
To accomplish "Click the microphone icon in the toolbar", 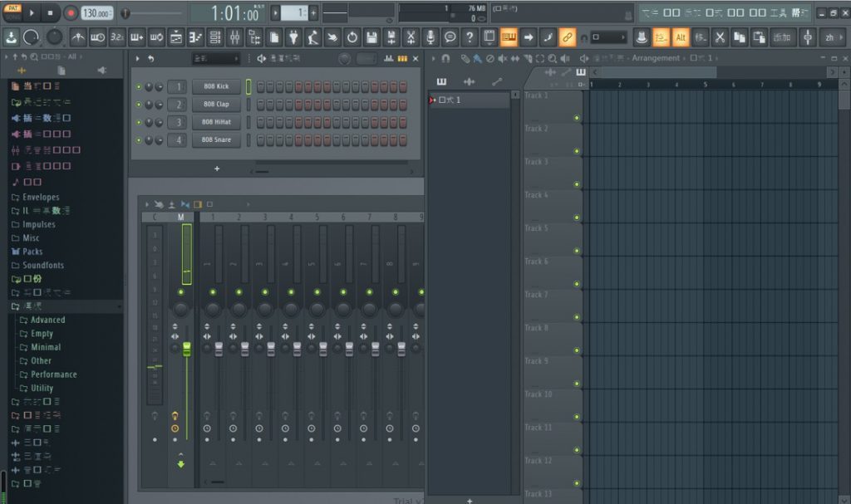I will point(430,37).
